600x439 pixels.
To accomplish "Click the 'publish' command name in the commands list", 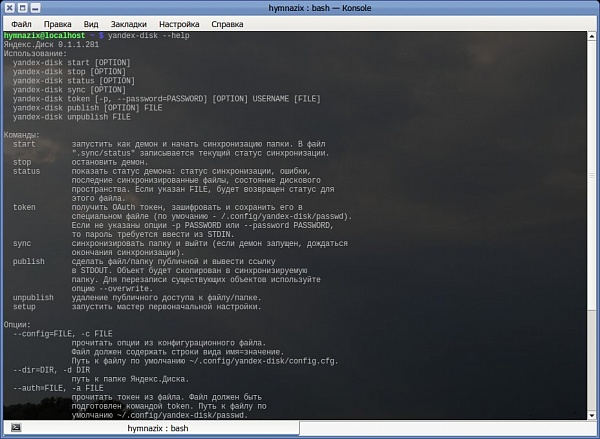I will click(x=29, y=262).
